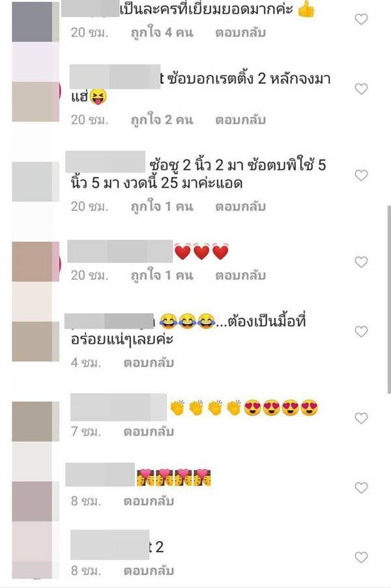View likes 'ถูกใจ 4 คน' on top comment
Screen dimensions: 391x588
click(x=162, y=33)
